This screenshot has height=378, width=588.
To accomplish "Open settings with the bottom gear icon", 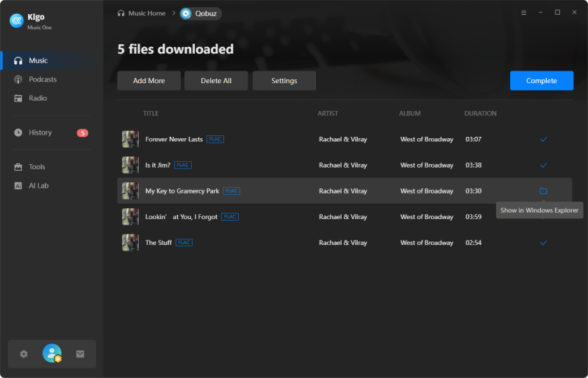I will pyautogui.click(x=24, y=354).
